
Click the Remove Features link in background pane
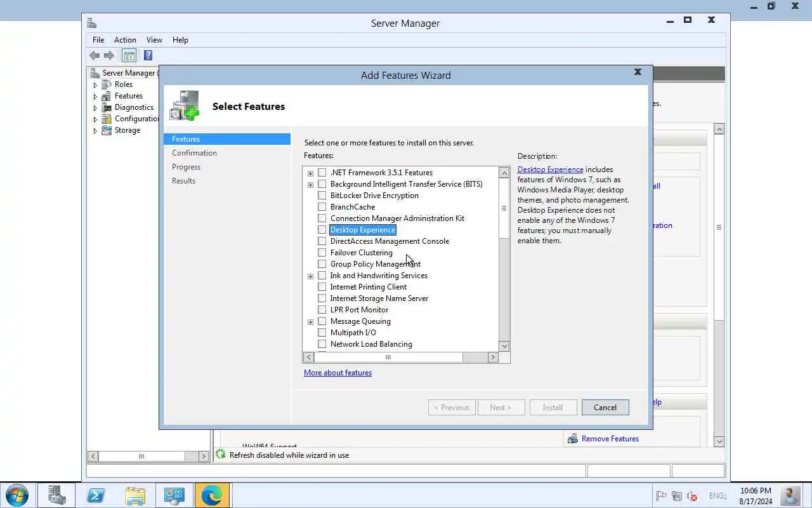coord(610,439)
